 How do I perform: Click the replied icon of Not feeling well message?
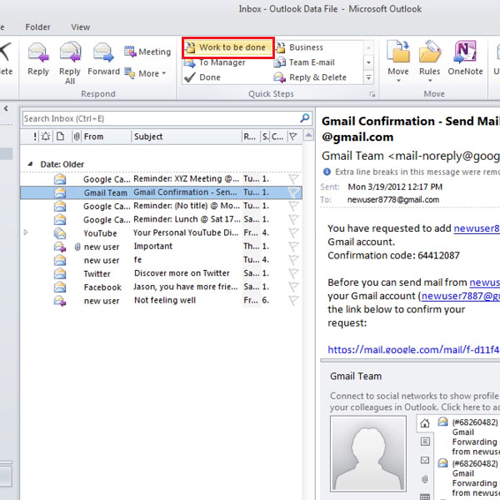60,301
